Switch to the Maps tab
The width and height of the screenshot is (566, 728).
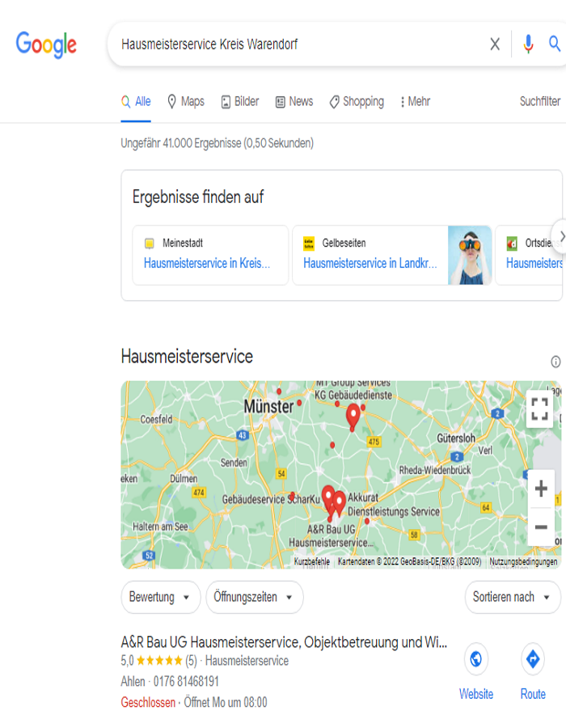[x=185, y=102]
